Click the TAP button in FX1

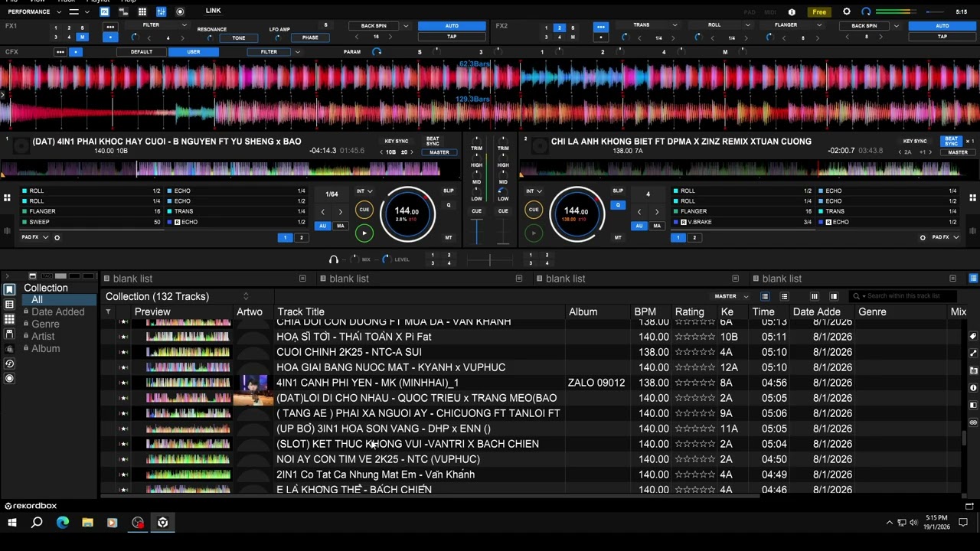pyautogui.click(x=452, y=37)
